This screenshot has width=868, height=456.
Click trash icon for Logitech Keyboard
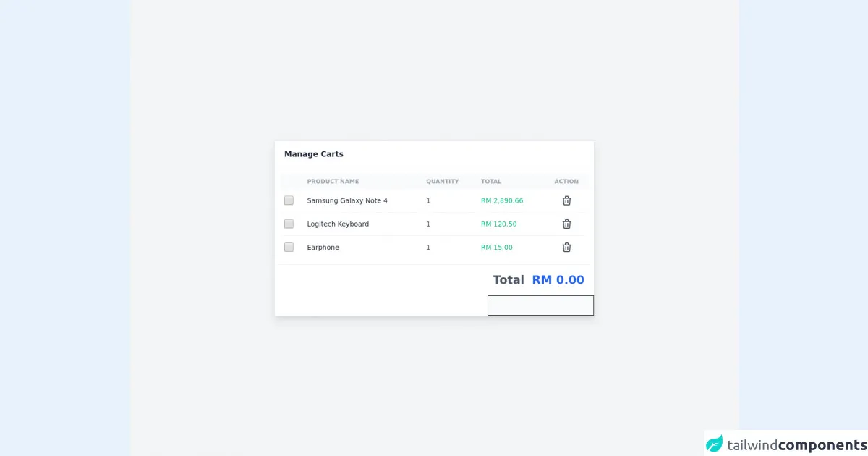[x=566, y=224]
